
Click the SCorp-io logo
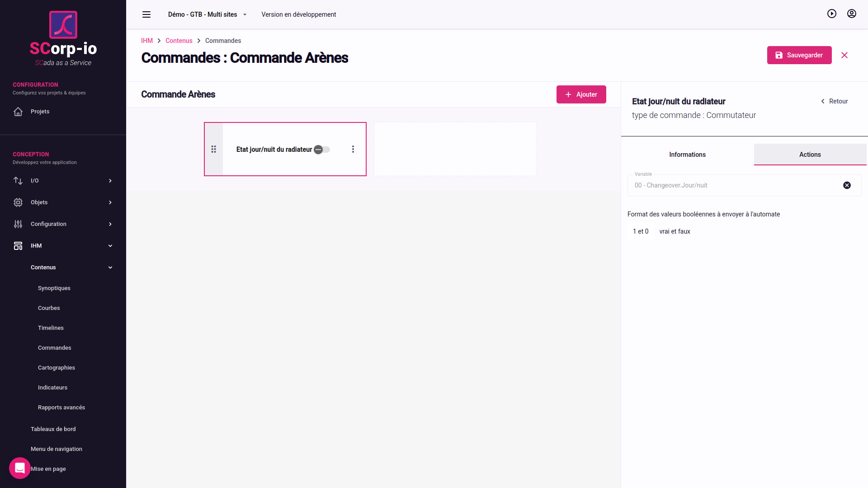[63, 39]
